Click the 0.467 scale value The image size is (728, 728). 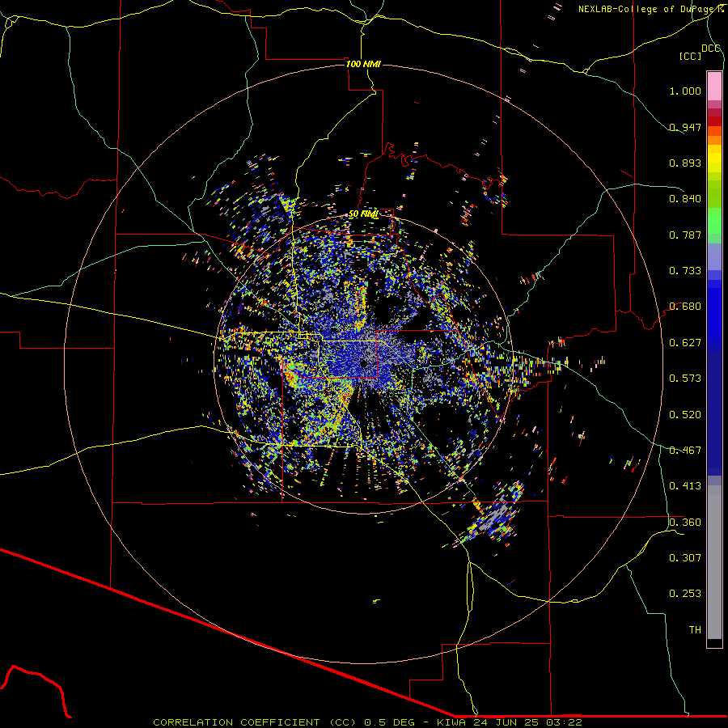coord(685,451)
